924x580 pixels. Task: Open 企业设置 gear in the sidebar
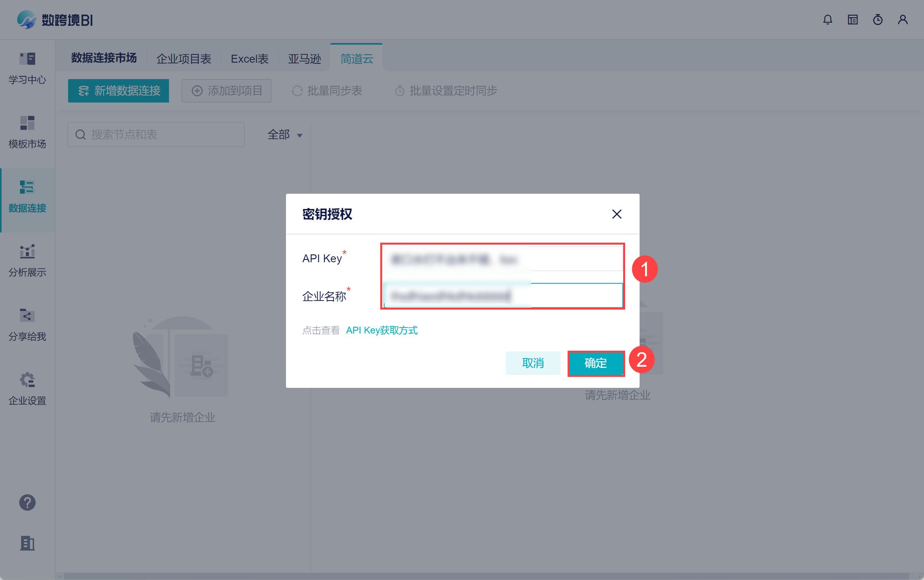coord(27,389)
